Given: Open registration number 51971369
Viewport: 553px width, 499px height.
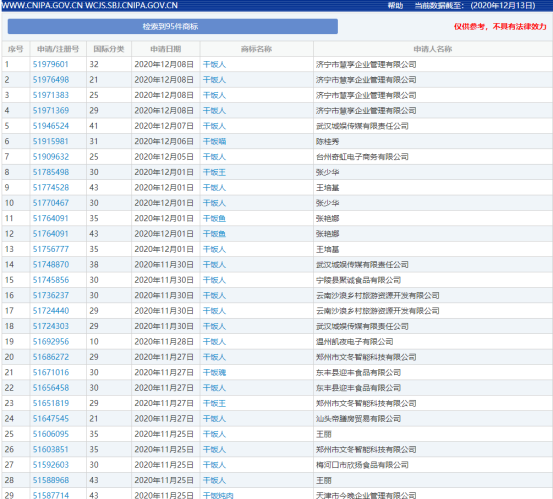Looking at the screenshot, I should 51,110.
